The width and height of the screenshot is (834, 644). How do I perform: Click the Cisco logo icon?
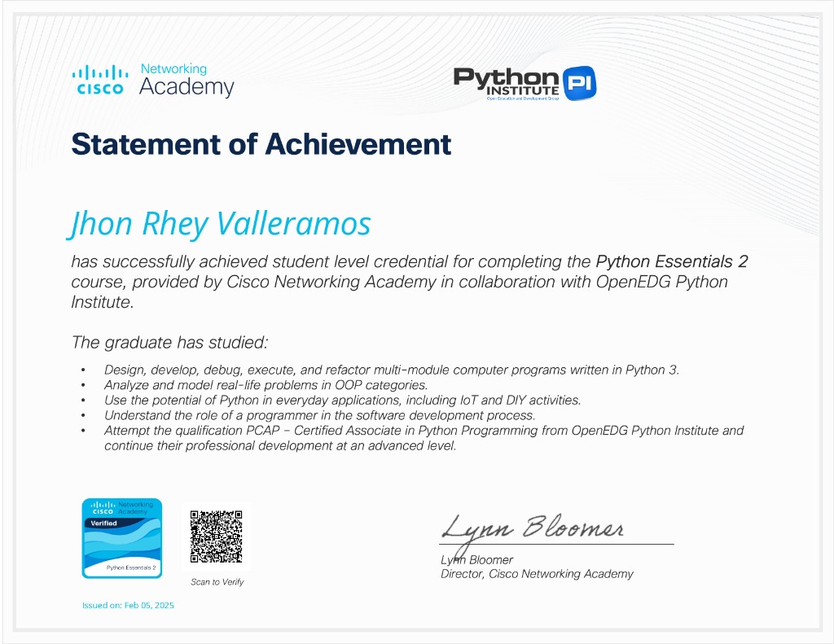[100, 81]
